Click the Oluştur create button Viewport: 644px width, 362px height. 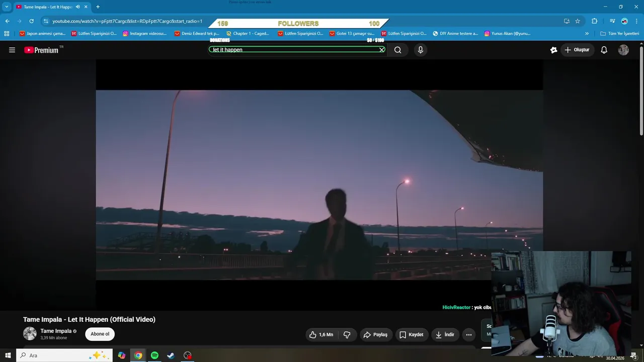click(x=577, y=50)
